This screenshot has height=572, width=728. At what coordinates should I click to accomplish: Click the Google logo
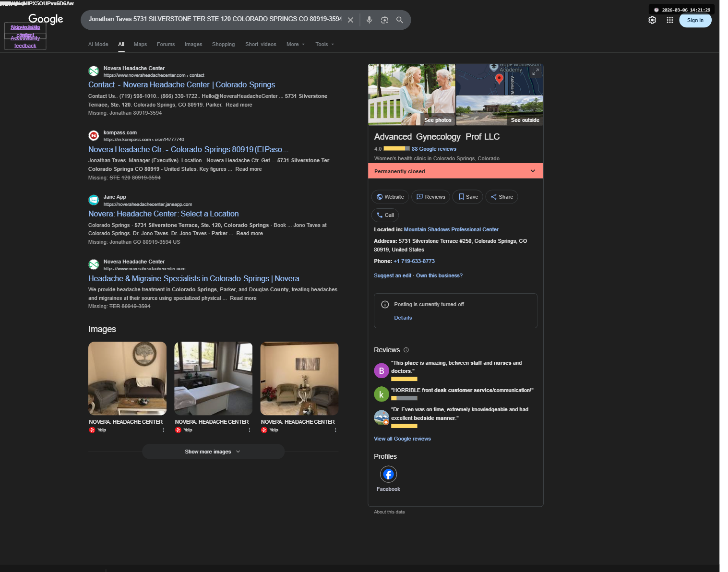[46, 19]
